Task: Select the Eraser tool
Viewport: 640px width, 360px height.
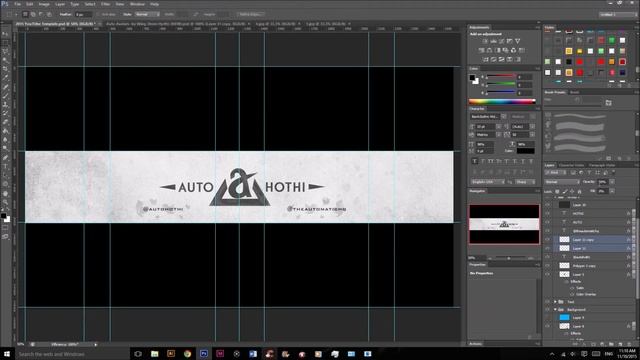Action: 5,122
